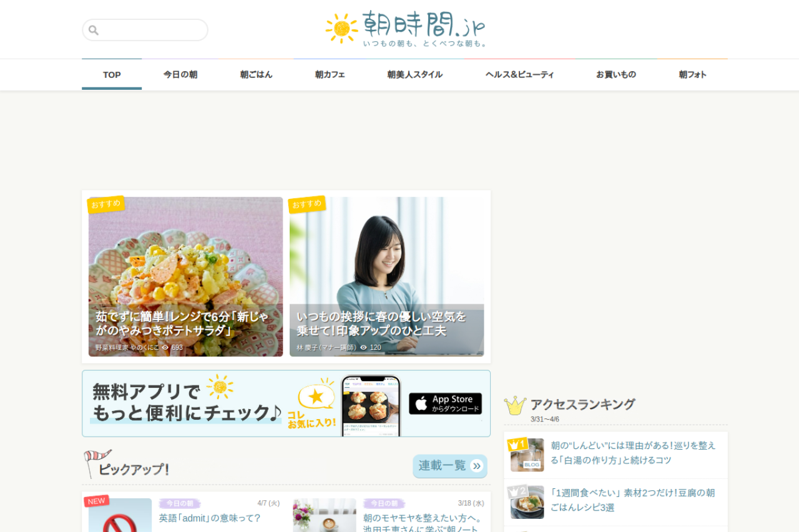Open ranking 1 白湯の作り方 article link
Viewport: 799px width, 532px height.
click(634, 453)
